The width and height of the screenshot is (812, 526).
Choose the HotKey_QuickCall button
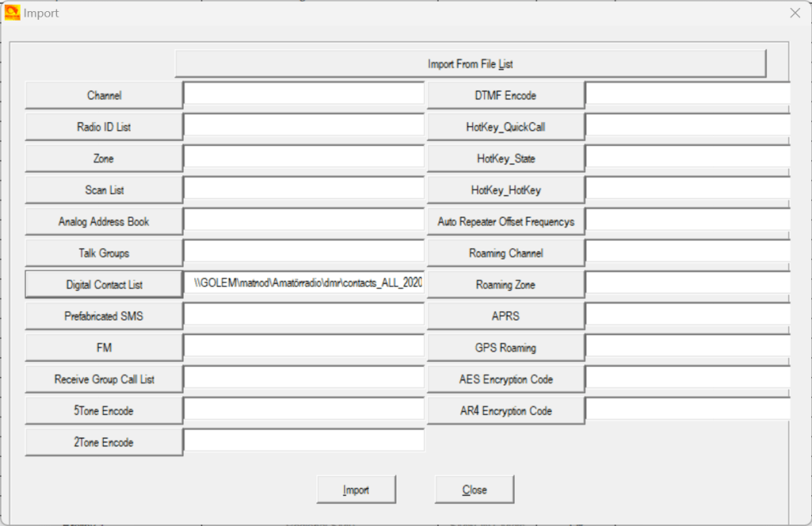506,127
